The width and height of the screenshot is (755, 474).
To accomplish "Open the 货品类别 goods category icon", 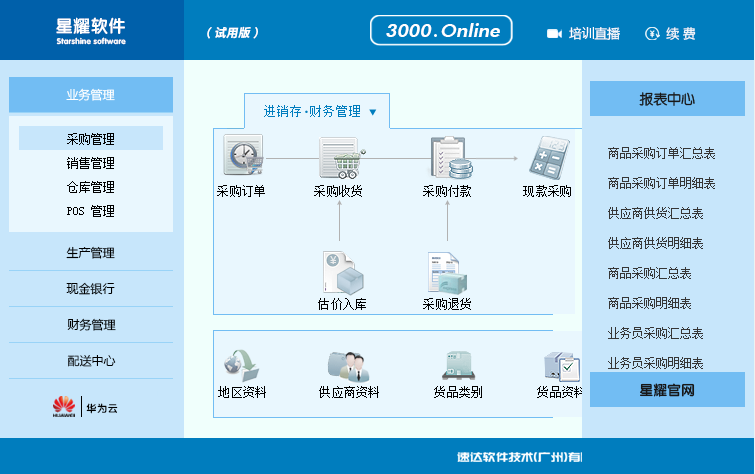I will tap(458, 365).
